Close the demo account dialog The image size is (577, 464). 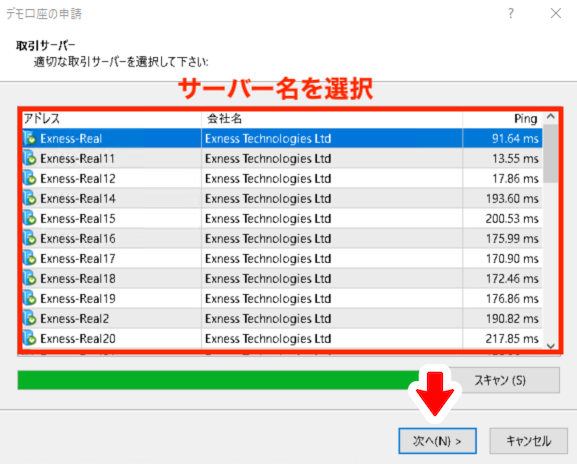click(556, 14)
